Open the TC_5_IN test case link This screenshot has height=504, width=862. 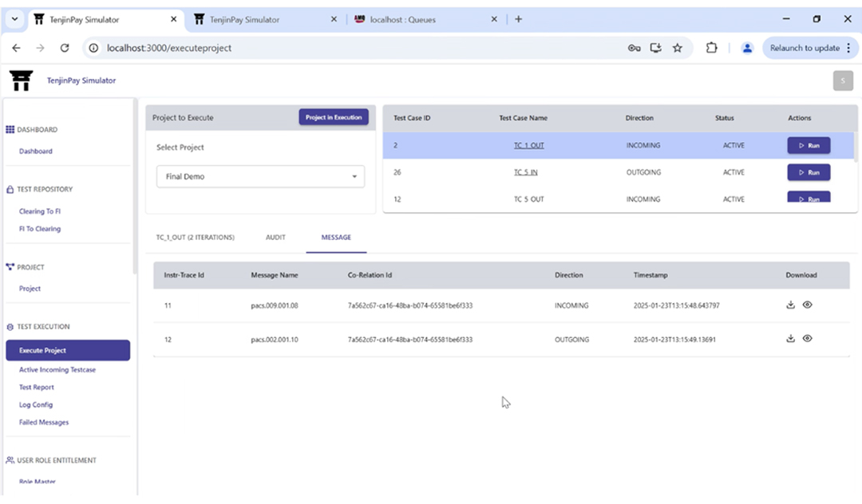tap(525, 172)
